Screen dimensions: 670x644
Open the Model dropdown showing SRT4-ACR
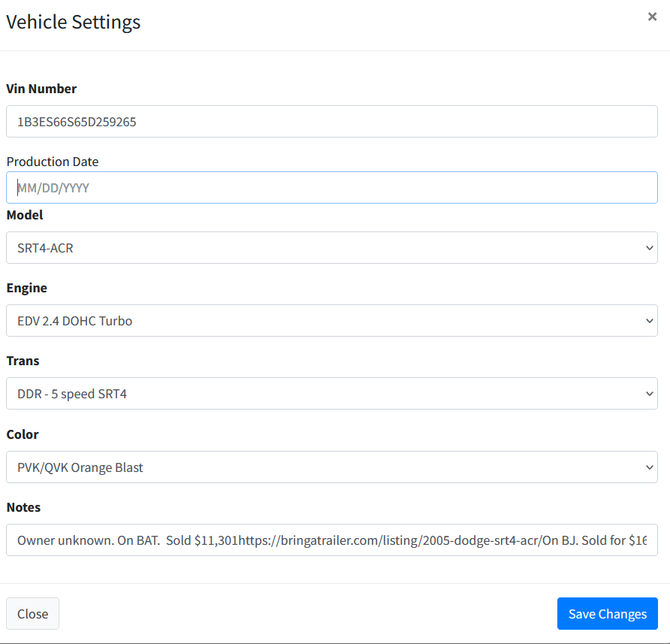click(332, 247)
